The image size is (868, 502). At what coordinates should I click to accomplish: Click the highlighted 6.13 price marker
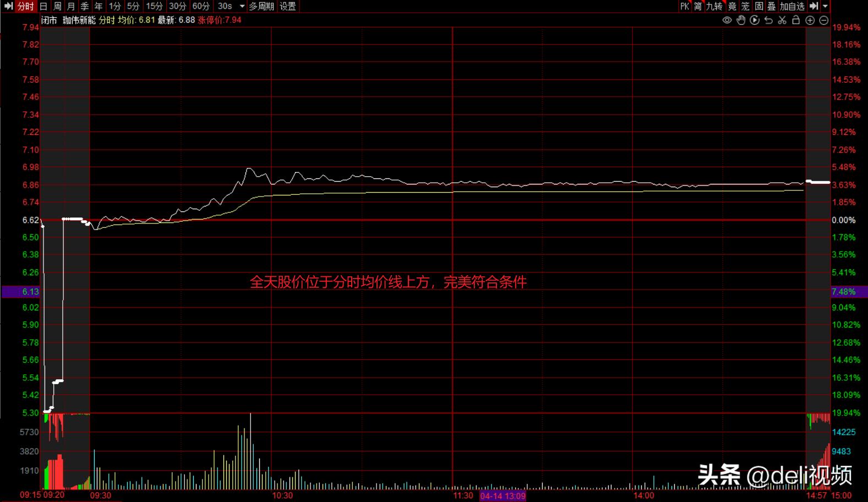tap(20, 292)
